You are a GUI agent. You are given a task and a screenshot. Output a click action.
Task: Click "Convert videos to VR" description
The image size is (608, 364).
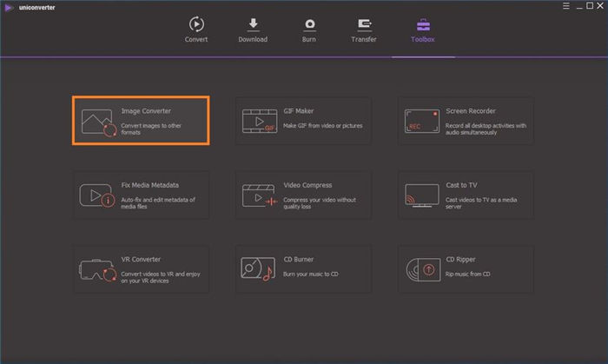click(x=161, y=277)
